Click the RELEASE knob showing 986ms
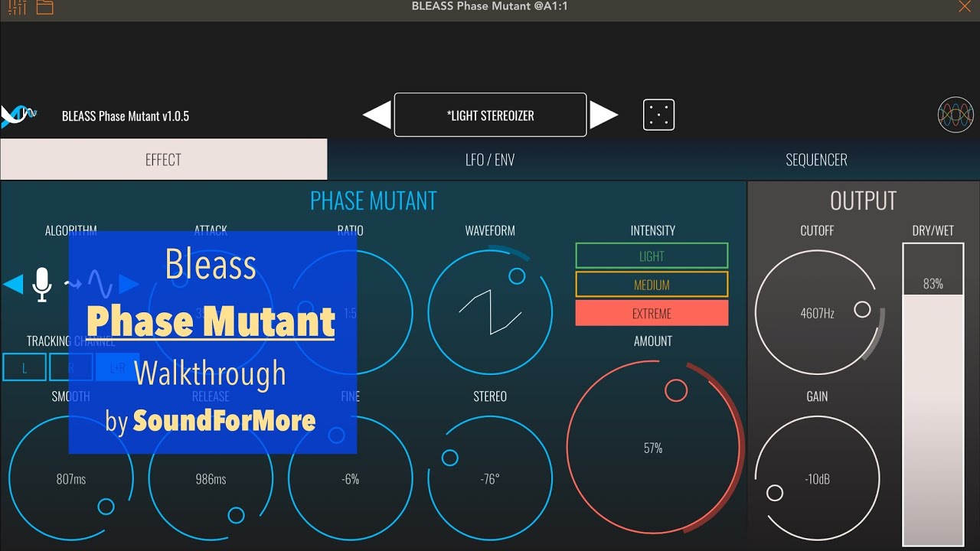980x551 pixels. (211, 478)
